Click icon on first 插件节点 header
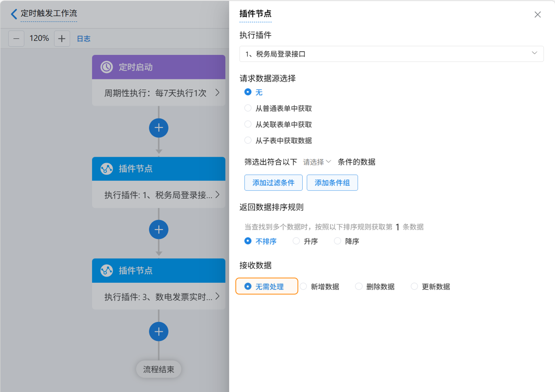 (x=106, y=169)
